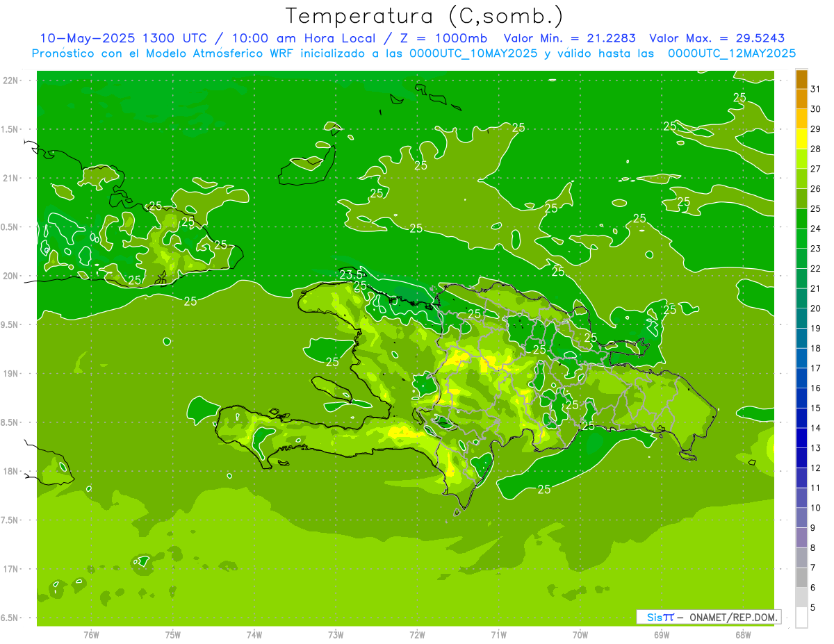Click the '69W' longitude label
This screenshot has height=644, width=834.
pyautogui.click(x=662, y=634)
